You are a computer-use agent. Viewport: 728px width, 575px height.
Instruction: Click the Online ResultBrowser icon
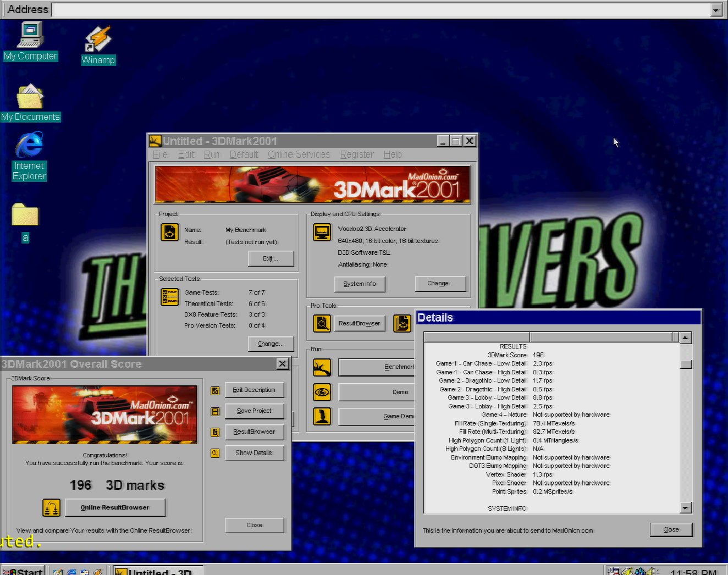51,507
